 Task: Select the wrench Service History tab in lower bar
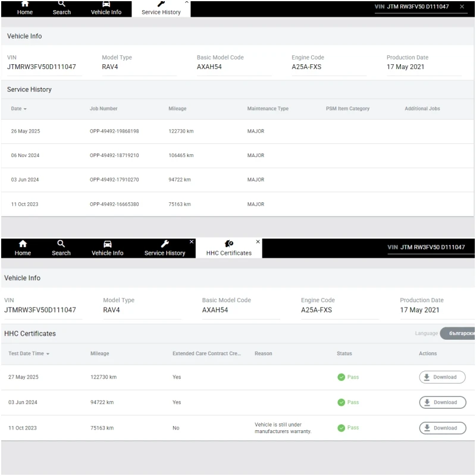[x=165, y=244]
